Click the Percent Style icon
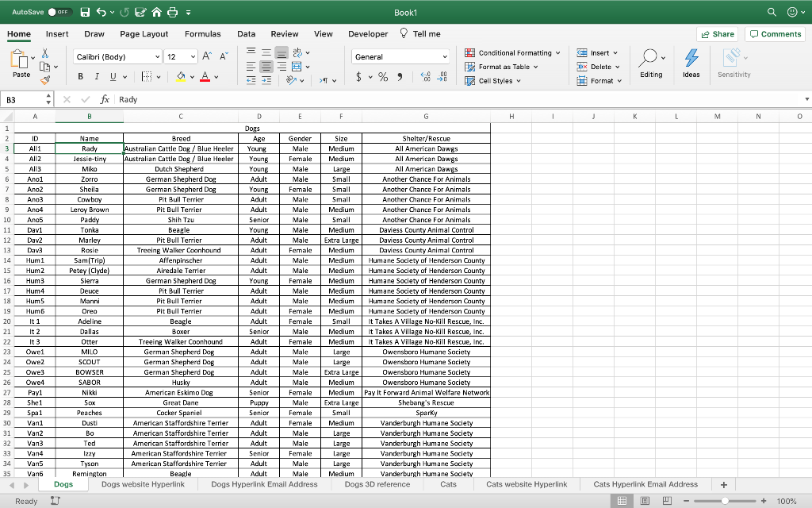The image size is (812, 508). coord(383,77)
